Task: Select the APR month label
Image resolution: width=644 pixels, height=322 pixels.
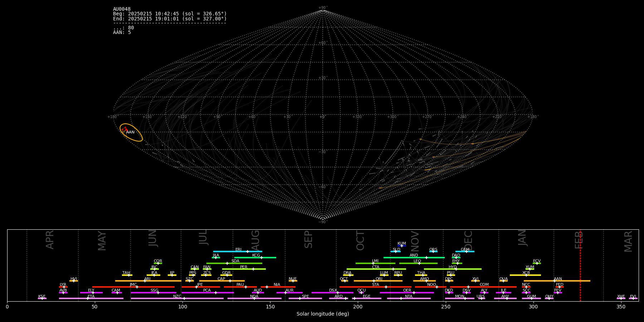Action: tap(50, 240)
